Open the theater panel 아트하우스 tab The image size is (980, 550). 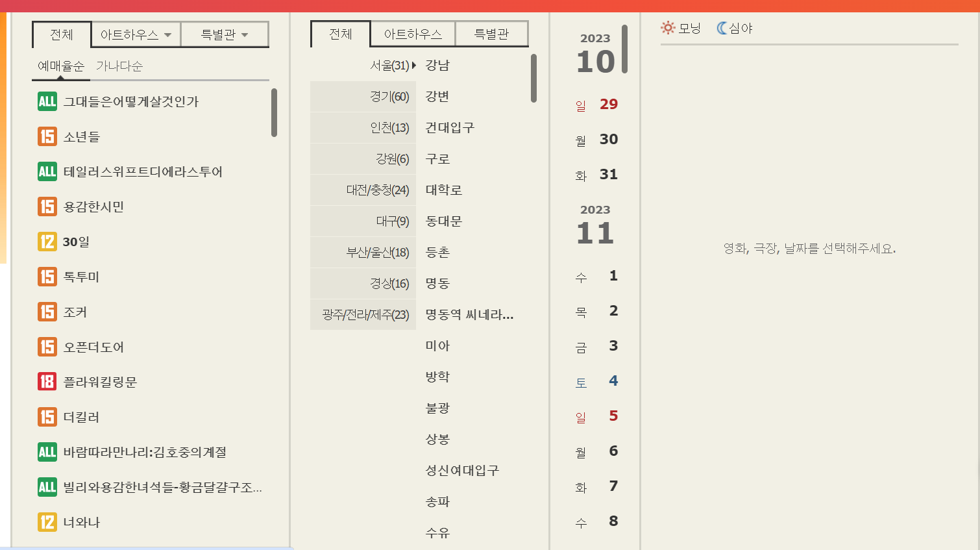coord(413,34)
